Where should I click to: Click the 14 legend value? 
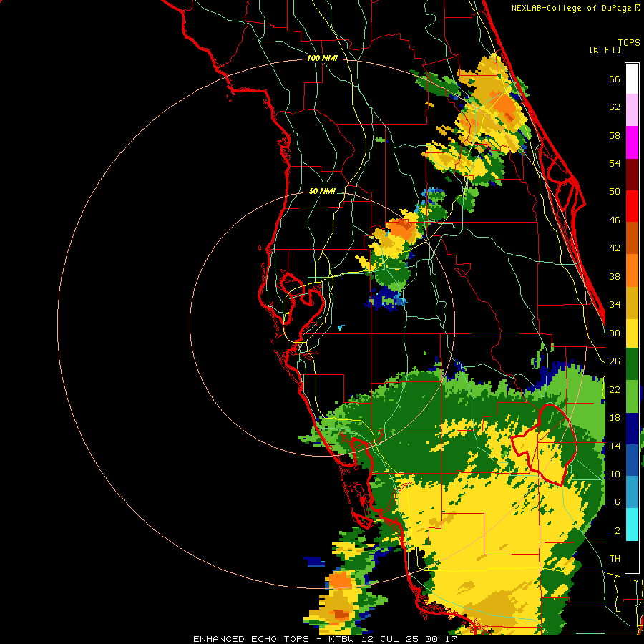tap(615, 446)
